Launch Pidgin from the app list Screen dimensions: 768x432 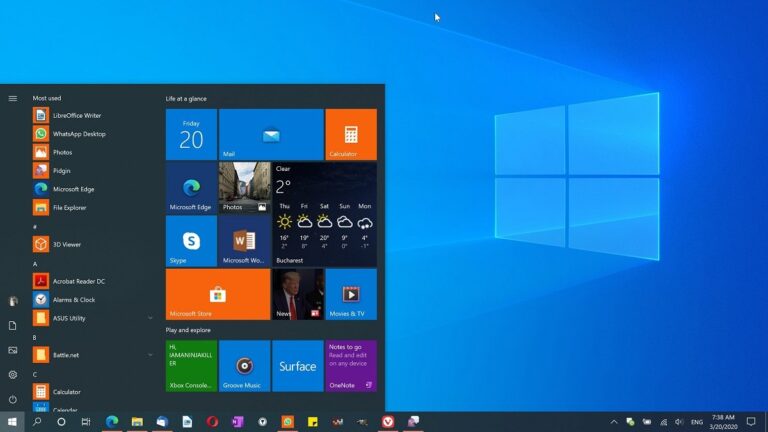[93, 171]
